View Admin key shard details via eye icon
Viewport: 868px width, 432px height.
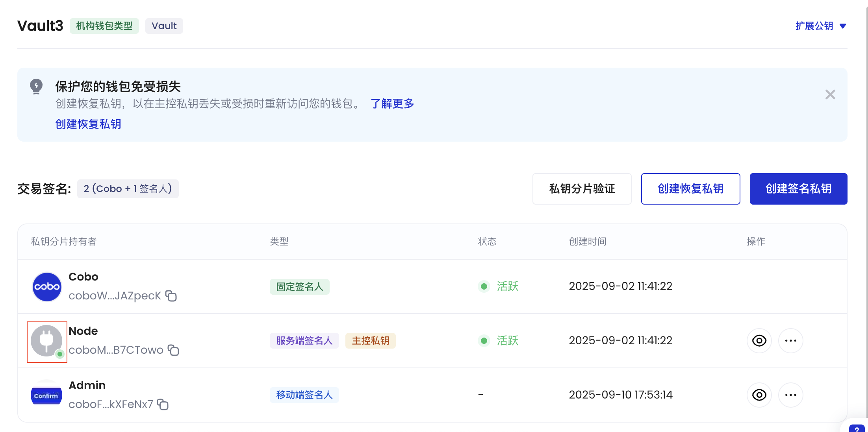[x=760, y=395]
